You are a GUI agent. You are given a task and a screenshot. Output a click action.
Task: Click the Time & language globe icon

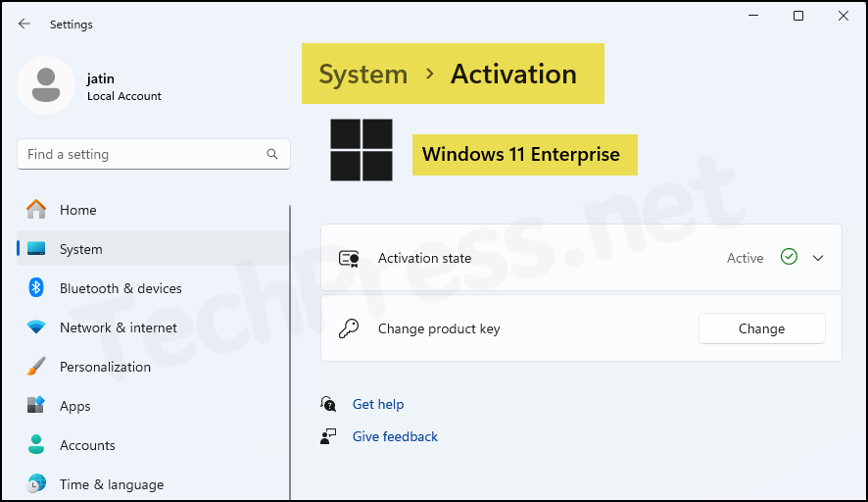click(36, 483)
